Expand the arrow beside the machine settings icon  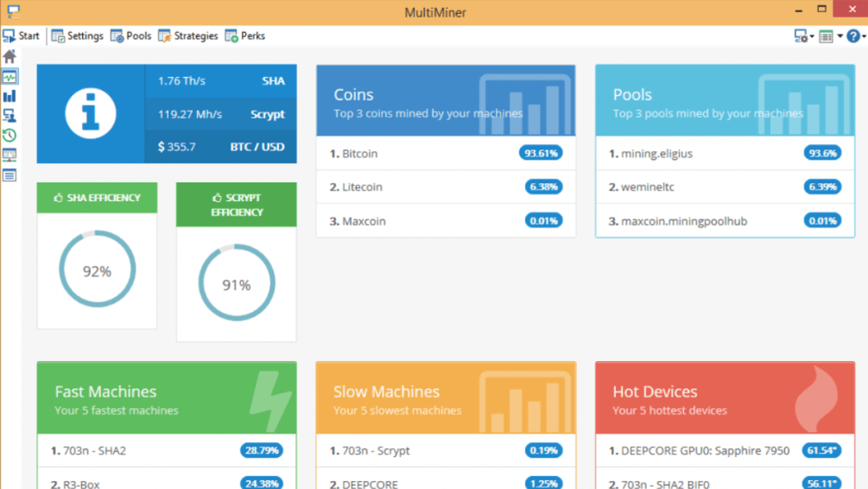812,36
